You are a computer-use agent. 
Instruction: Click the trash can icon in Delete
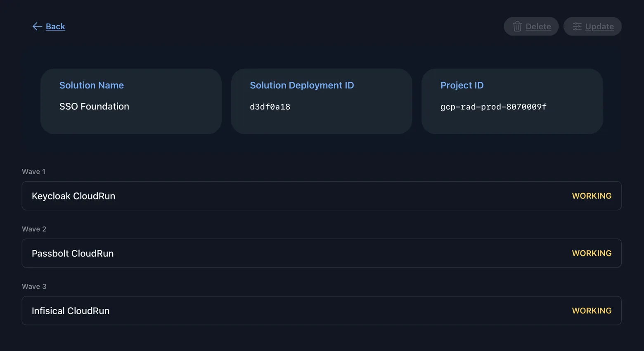click(517, 26)
